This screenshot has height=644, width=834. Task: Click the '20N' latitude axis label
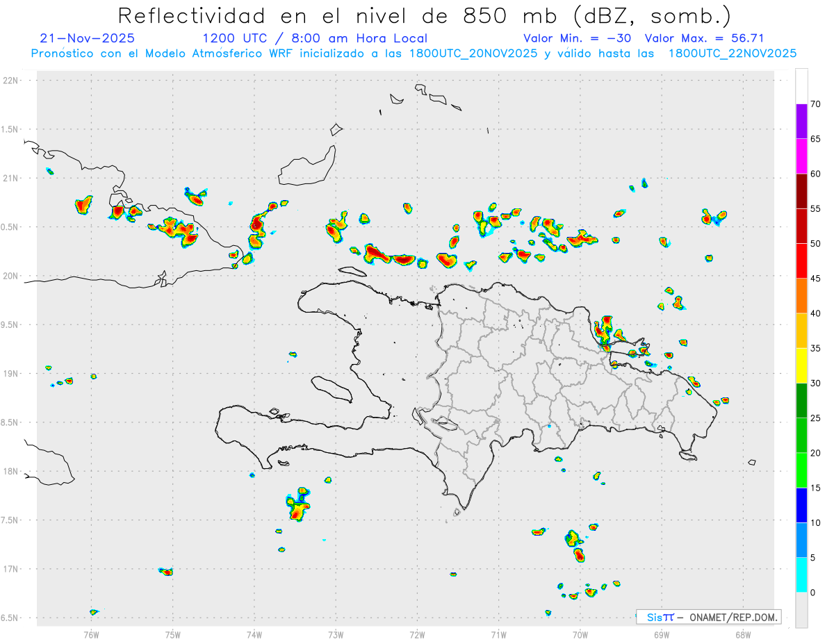12,276
